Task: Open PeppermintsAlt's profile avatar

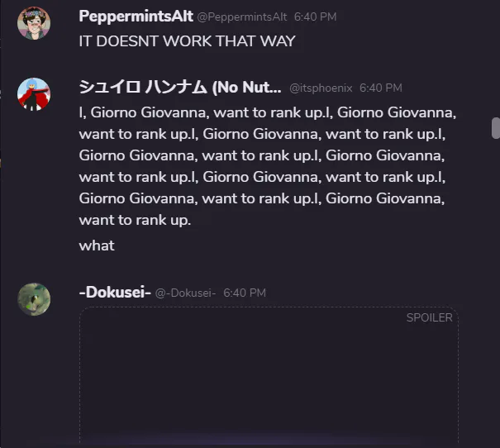Action: tap(34, 23)
